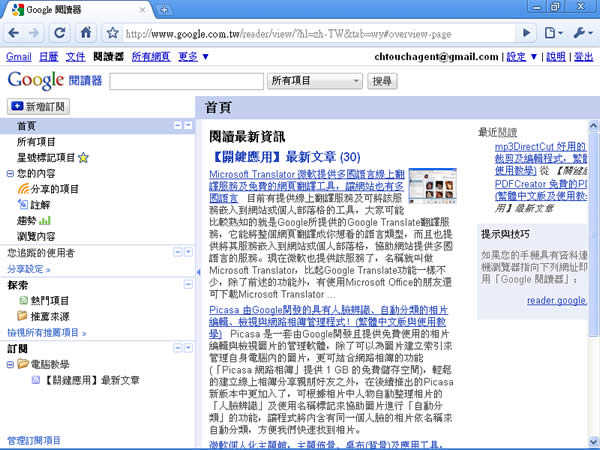Image resolution: width=600 pixels, height=450 pixels.
Task: Open the 設定 dropdown
Action: coord(522,57)
